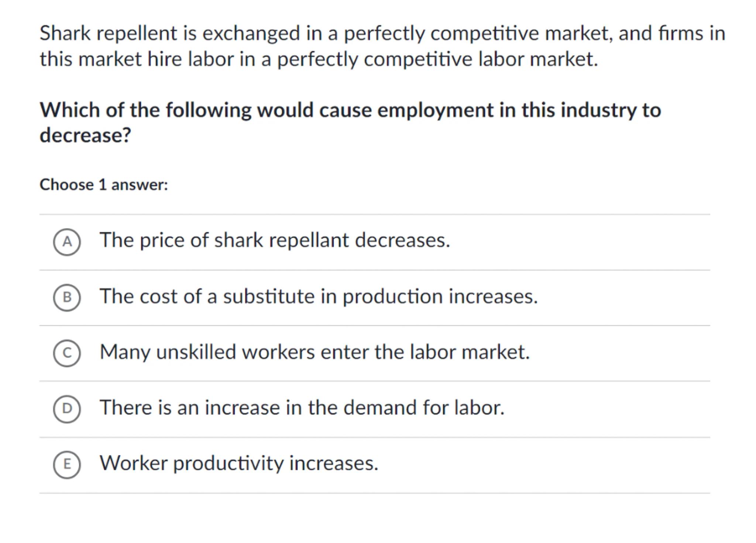Click the word "decrease?" in bold question

pyautogui.click(x=85, y=135)
